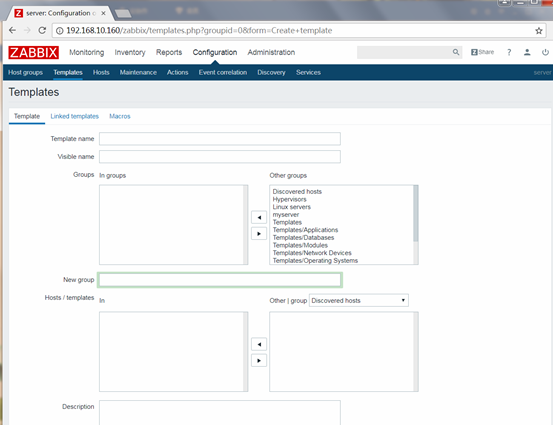
Task: Open the Configuration menu
Action: (215, 52)
